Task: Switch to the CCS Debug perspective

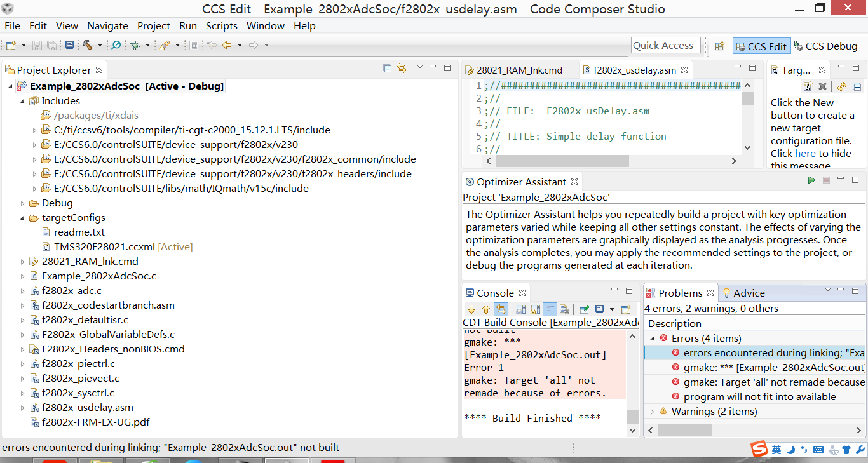Action: click(825, 46)
